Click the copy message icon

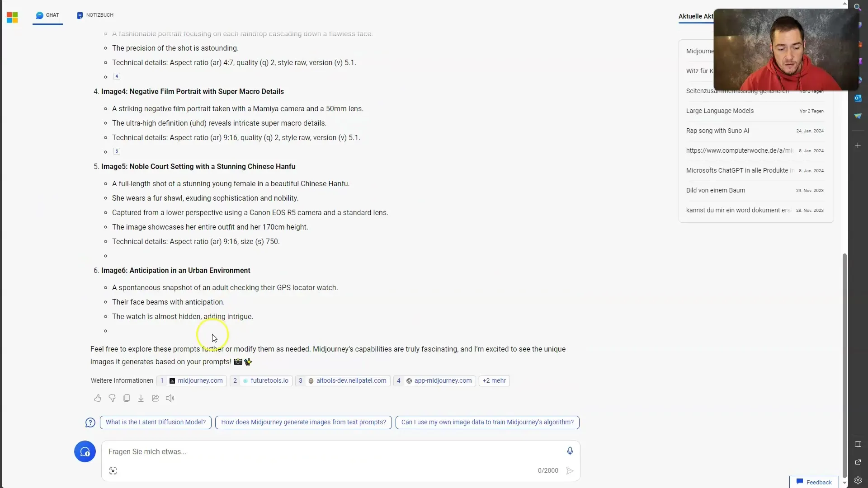(x=127, y=398)
